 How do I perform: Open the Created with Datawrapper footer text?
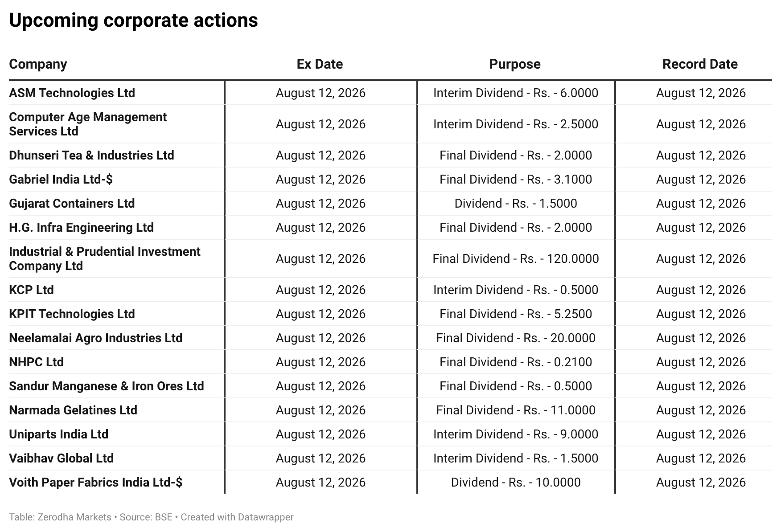(237, 517)
